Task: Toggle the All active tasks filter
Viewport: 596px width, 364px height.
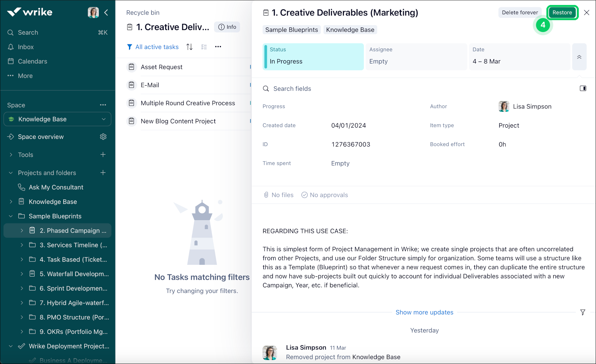Action: (x=152, y=47)
